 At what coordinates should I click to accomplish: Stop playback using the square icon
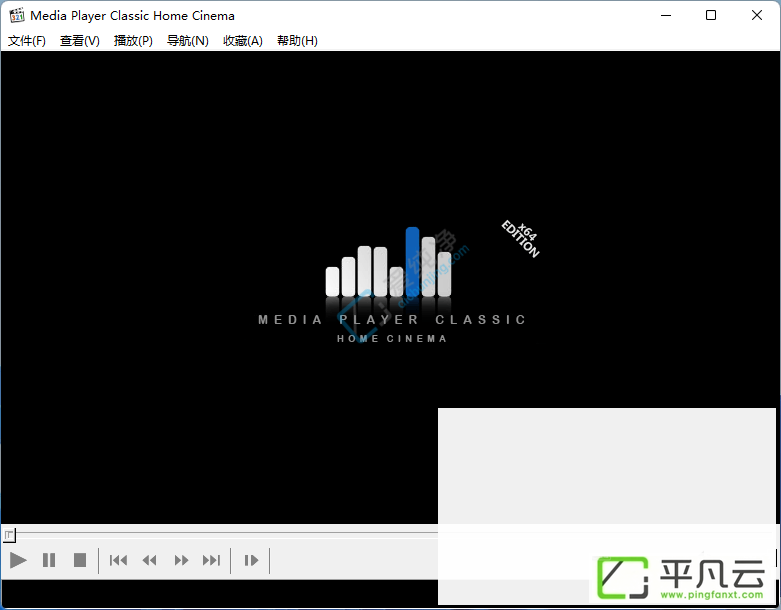click(x=80, y=560)
